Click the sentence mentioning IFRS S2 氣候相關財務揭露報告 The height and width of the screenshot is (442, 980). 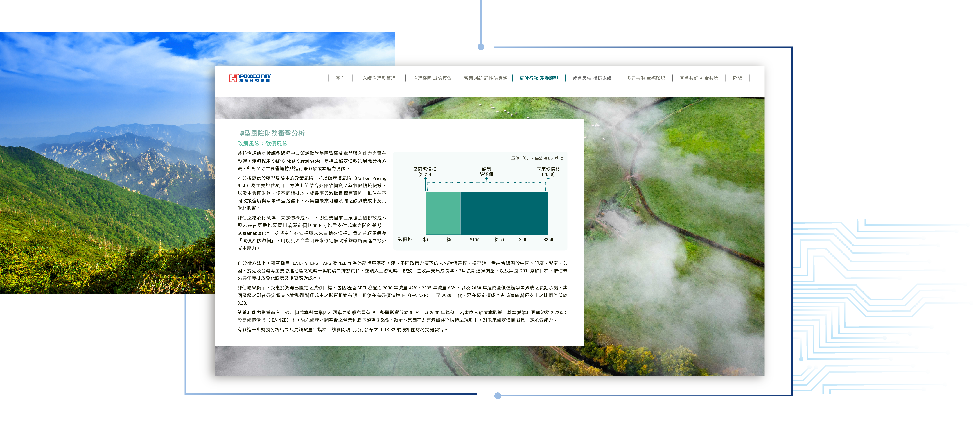click(x=342, y=330)
